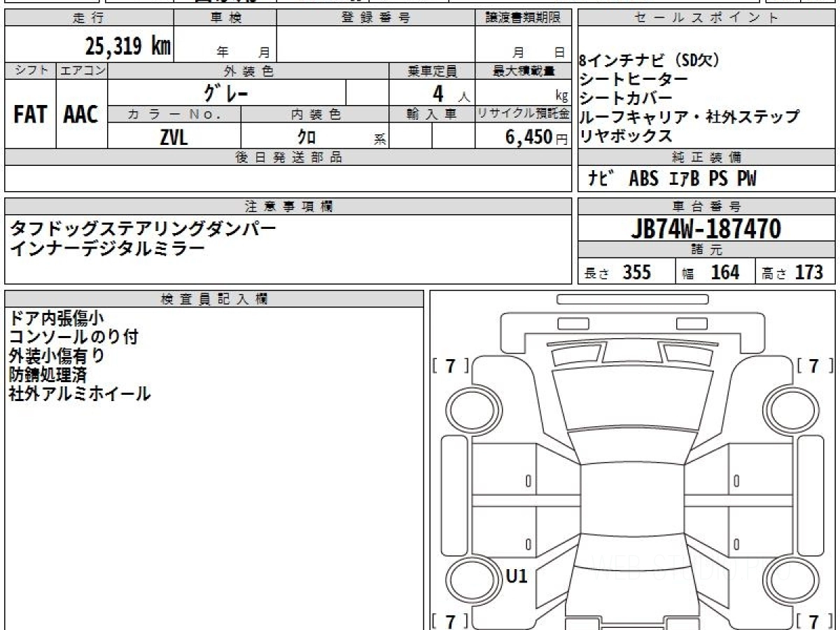Click ルーフキャリア・社外ステップ line
The width and height of the screenshot is (840, 630).
[689, 117]
